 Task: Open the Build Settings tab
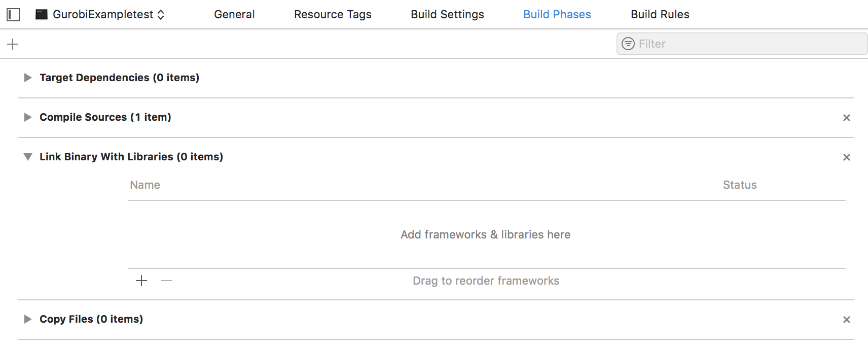coord(447,14)
